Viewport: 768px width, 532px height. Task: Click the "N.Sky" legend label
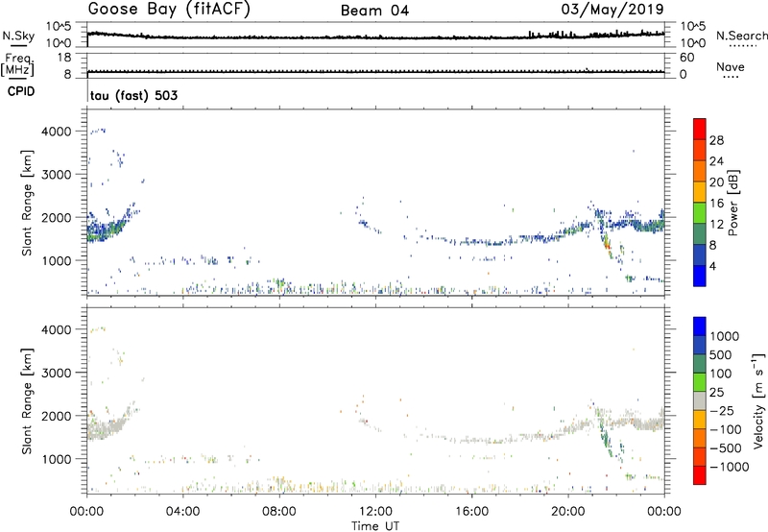click(x=18, y=36)
